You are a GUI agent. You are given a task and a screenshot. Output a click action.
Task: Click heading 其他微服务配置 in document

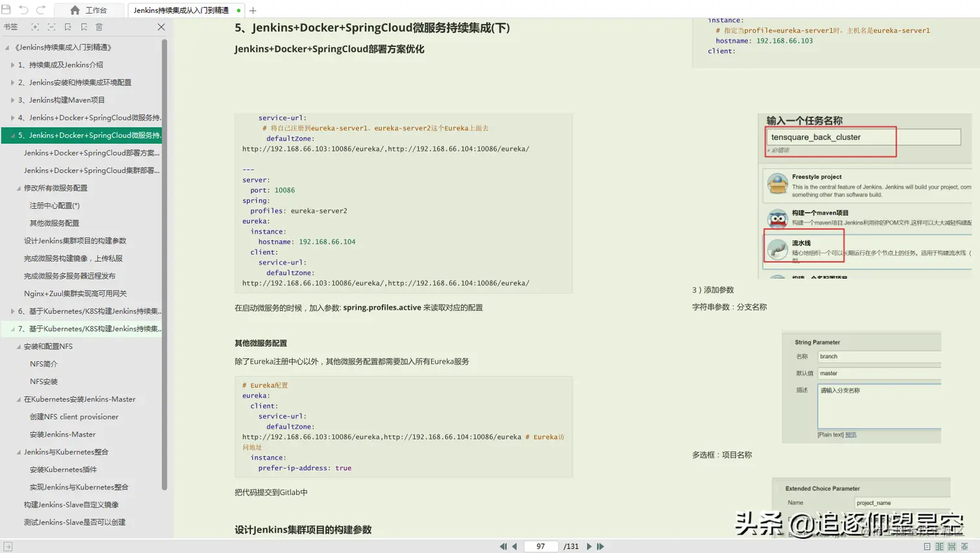pos(261,344)
